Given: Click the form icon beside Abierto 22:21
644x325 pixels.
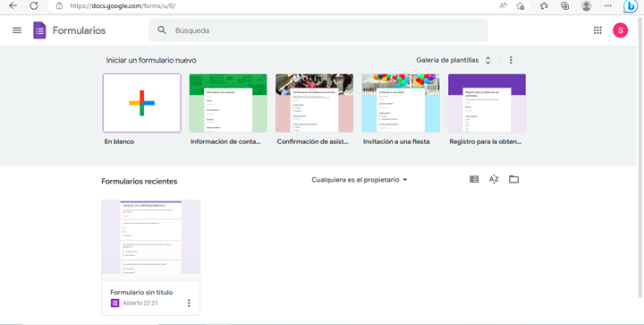Looking at the screenshot, I should point(114,304).
